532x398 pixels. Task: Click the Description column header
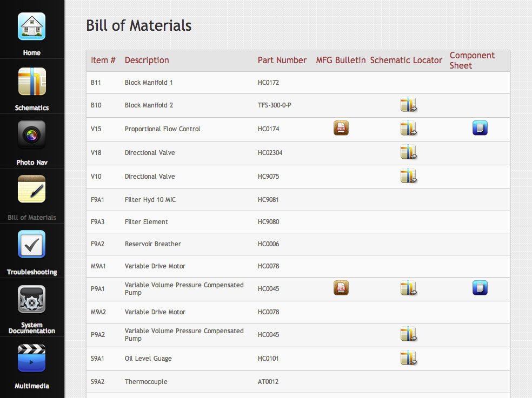tap(147, 60)
